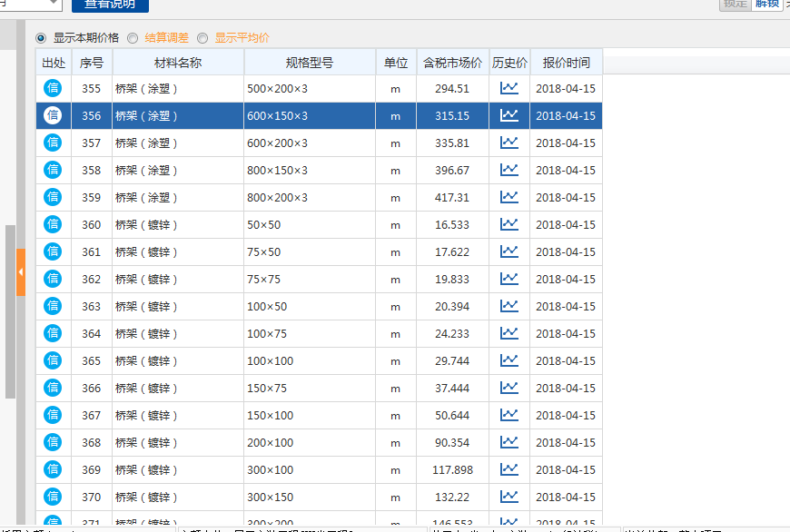Click the 信 source icon in row 361
The width and height of the screenshot is (790, 532).
point(53,251)
